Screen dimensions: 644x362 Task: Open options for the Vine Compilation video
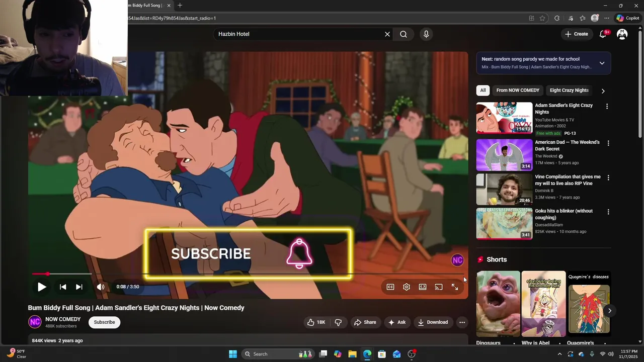608,178
